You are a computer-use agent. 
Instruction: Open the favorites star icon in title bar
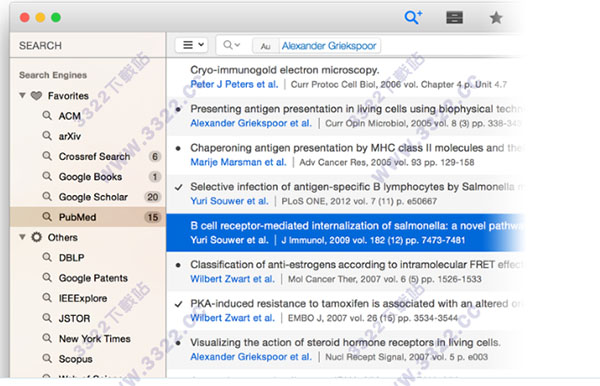(496, 18)
